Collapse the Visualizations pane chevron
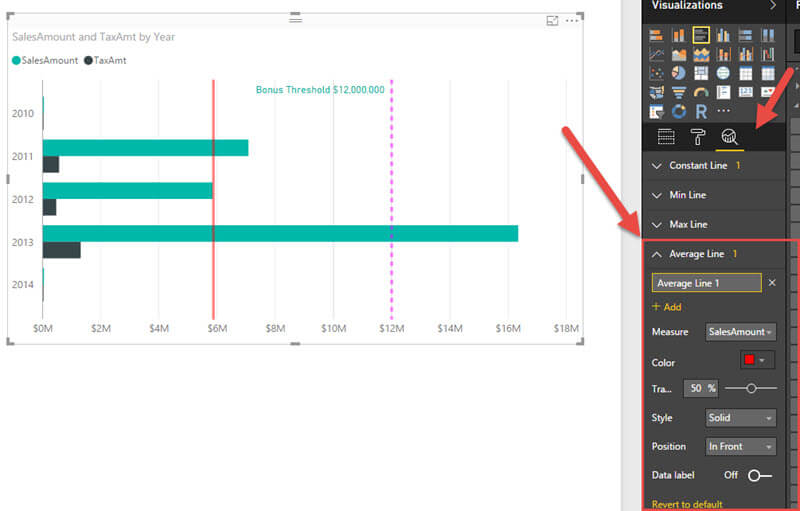 click(773, 6)
